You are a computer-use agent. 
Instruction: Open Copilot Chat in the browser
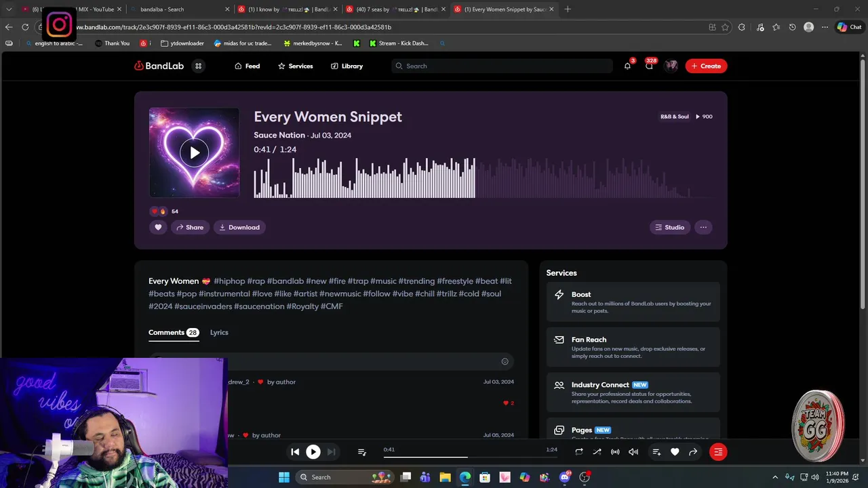click(849, 27)
